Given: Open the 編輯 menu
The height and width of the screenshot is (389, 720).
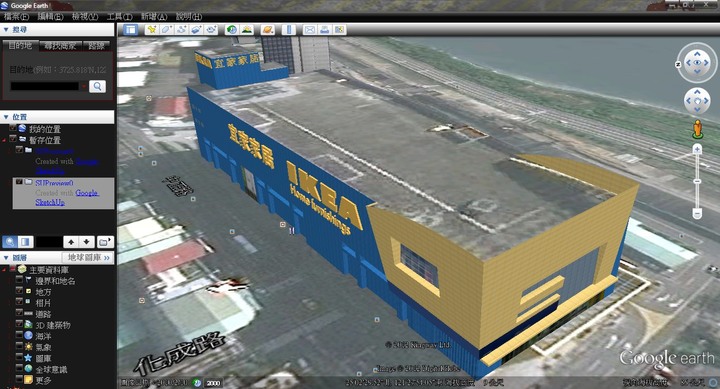Looking at the screenshot, I should [50, 17].
